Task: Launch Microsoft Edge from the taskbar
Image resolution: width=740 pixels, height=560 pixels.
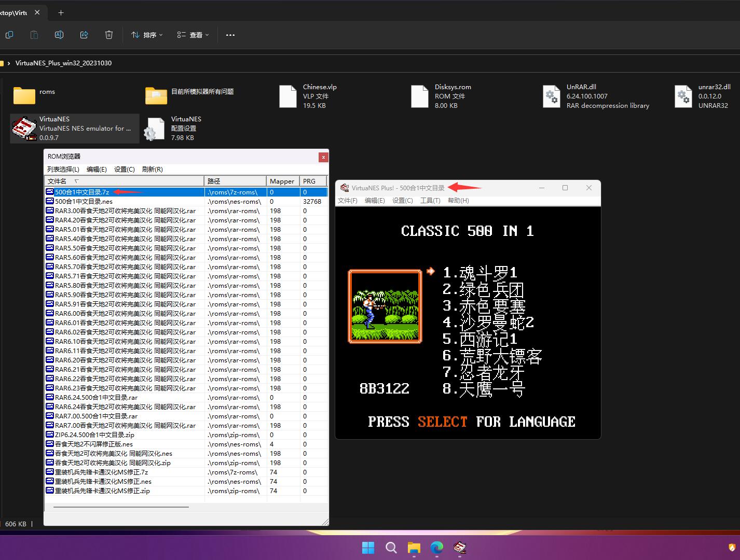Action: (x=437, y=548)
